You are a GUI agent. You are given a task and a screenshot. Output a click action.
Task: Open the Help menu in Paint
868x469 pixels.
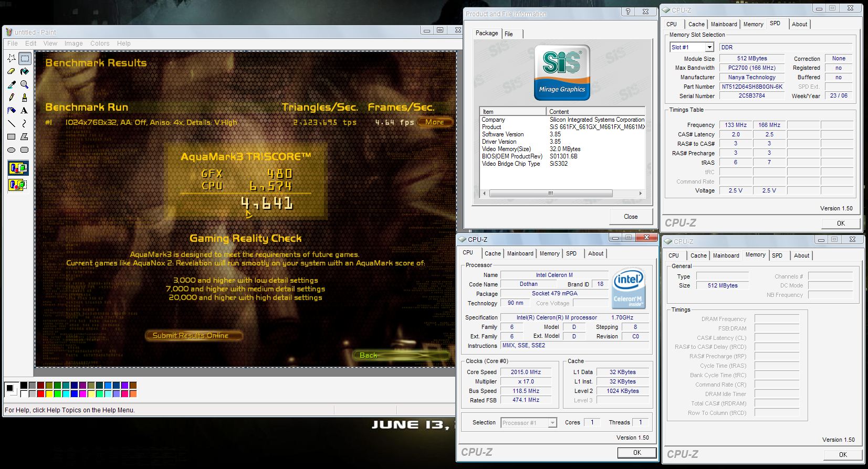click(124, 44)
